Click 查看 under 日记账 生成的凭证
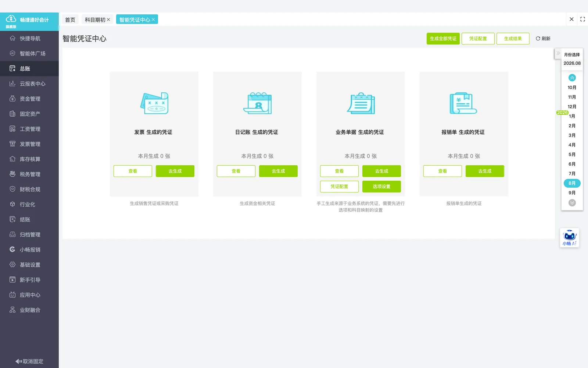The image size is (588, 368). click(236, 171)
